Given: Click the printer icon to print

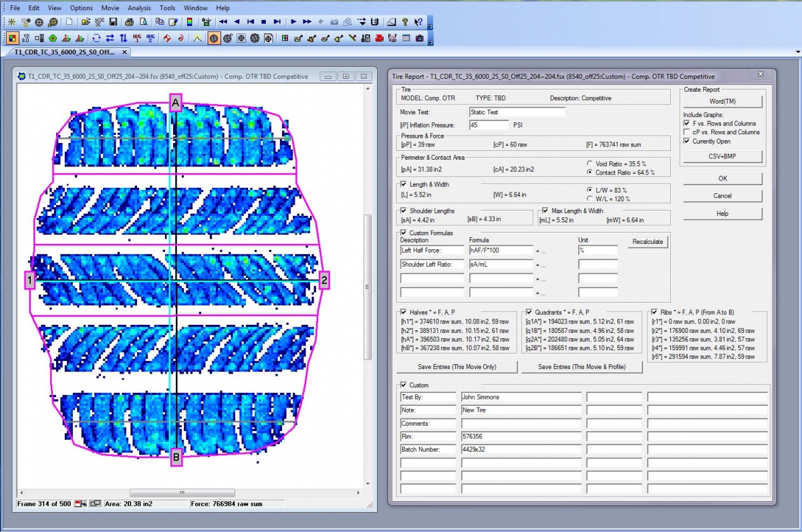Looking at the screenshot, I should pyautogui.click(x=129, y=22).
